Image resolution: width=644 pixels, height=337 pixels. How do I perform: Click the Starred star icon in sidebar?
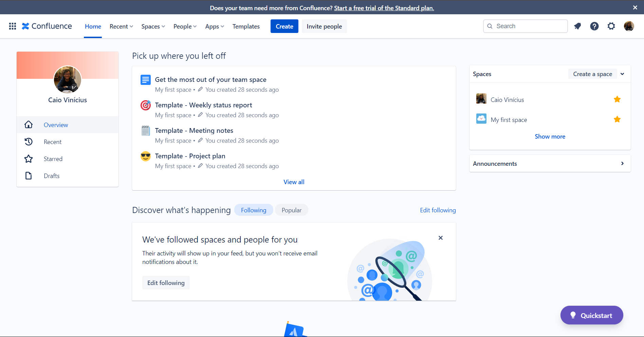(x=29, y=159)
